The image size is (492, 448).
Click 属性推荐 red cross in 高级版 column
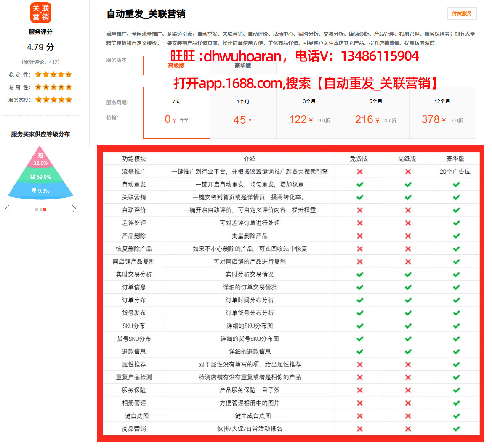(x=408, y=364)
